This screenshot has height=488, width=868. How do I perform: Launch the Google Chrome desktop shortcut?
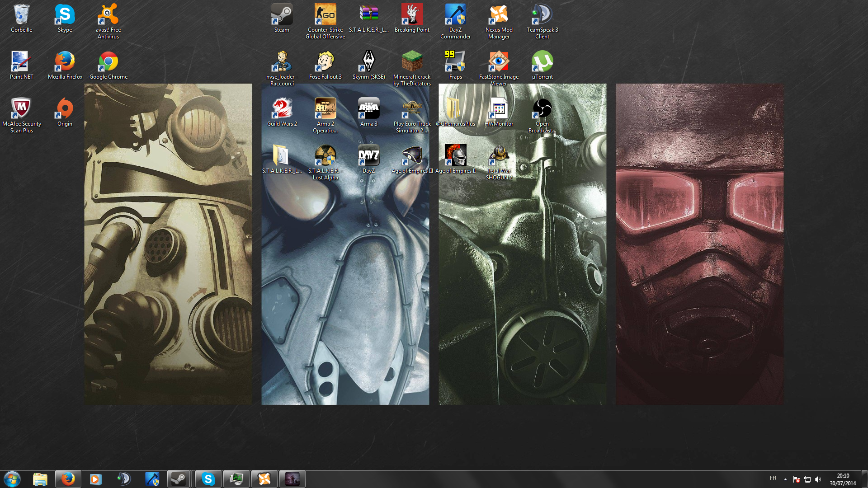click(108, 66)
